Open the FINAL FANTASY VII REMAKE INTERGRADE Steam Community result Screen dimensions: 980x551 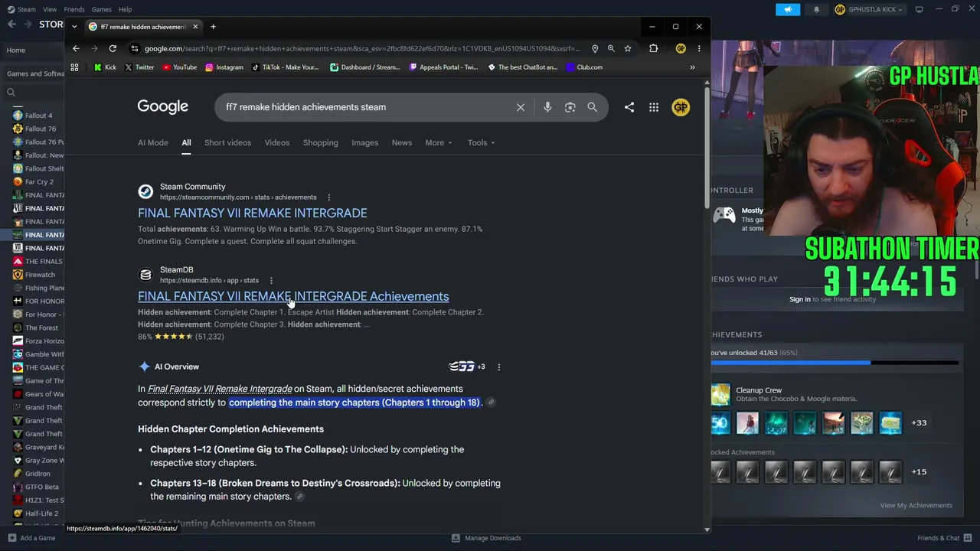(x=253, y=213)
